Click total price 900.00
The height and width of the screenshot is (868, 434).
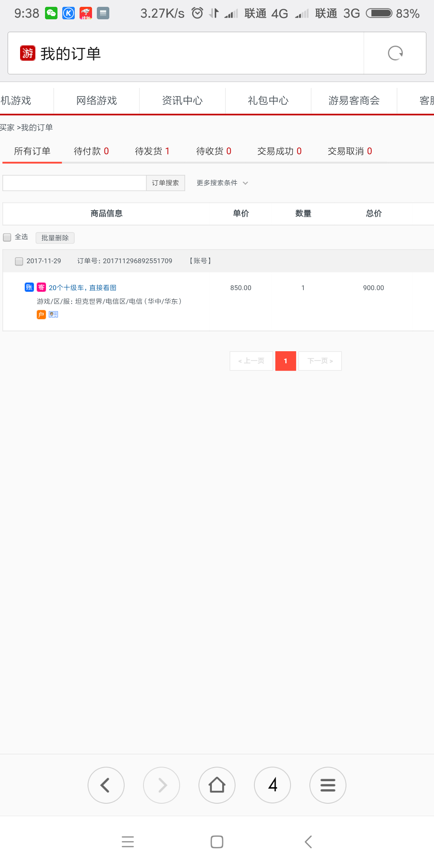(374, 288)
